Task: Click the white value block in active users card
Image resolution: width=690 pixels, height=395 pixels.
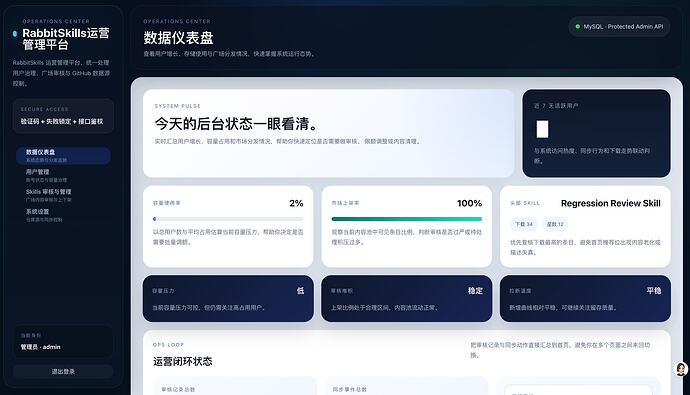Action: click(x=542, y=129)
